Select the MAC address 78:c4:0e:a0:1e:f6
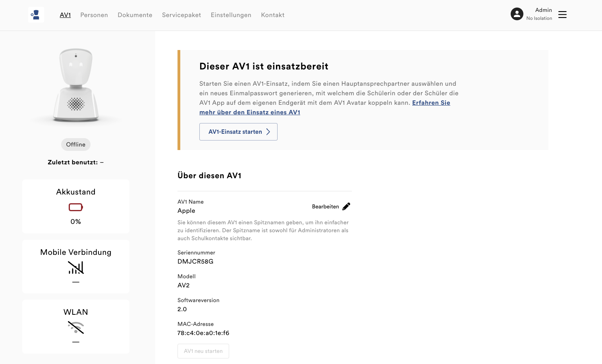The height and width of the screenshot is (364, 602). coord(203,333)
